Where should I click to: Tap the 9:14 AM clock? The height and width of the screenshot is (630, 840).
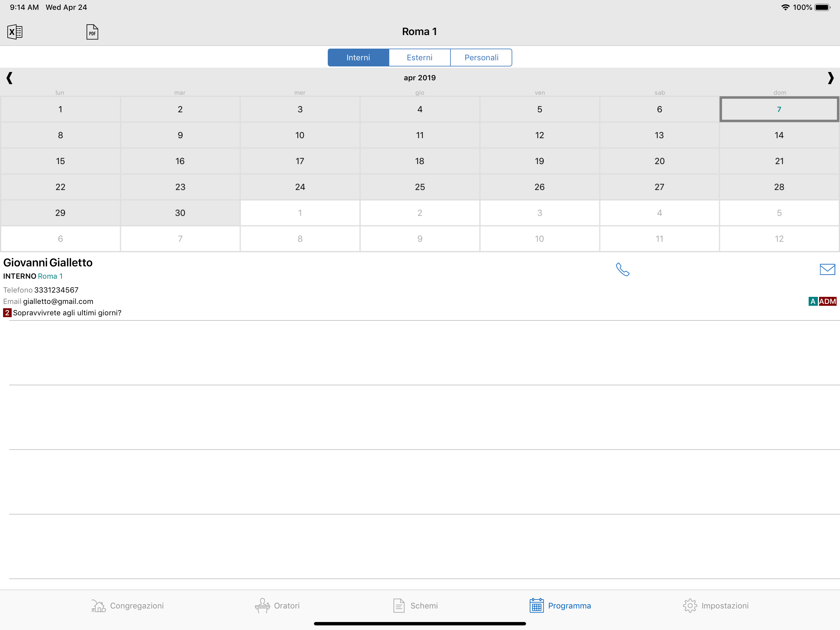[24, 7]
